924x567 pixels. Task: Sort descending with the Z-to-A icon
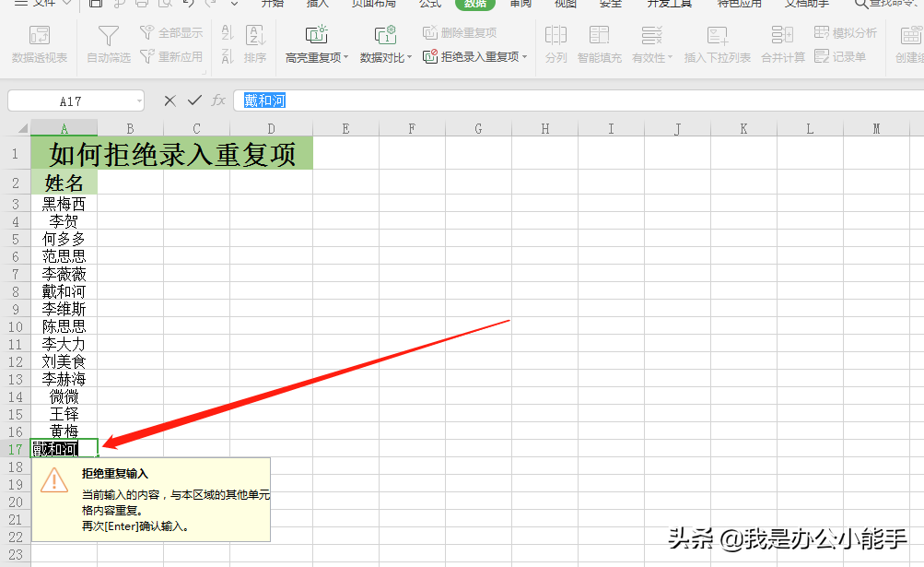coord(227,56)
